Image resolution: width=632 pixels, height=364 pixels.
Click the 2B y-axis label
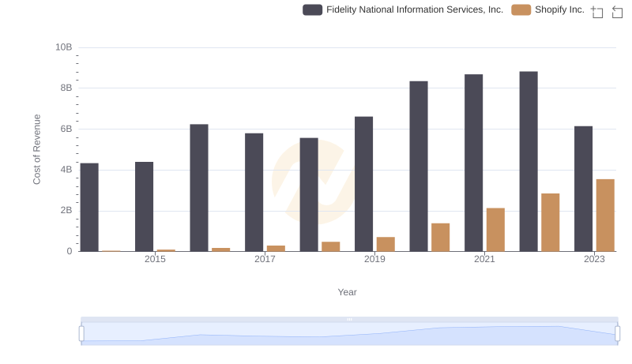(x=66, y=210)
